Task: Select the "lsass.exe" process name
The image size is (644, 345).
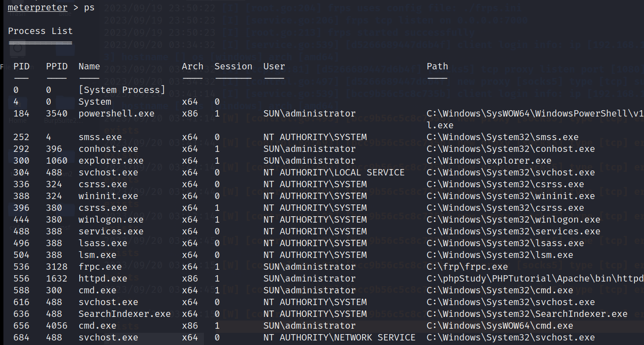Action: [103, 243]
